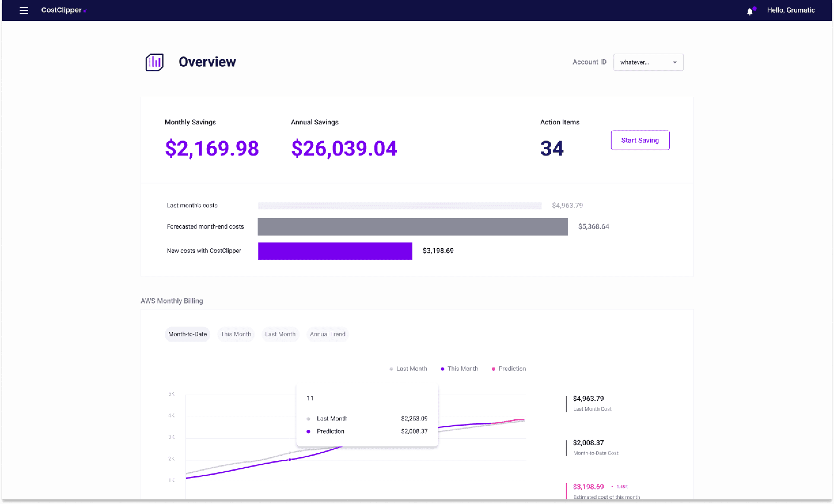
Task: Click the Overview bar chart icon
Action: pos(155,62)
